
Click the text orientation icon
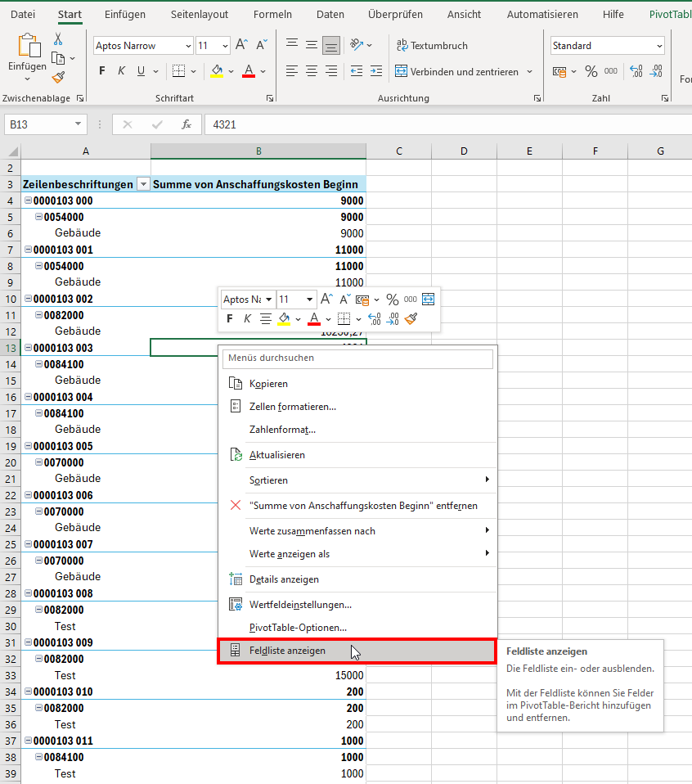click(357, 45)
